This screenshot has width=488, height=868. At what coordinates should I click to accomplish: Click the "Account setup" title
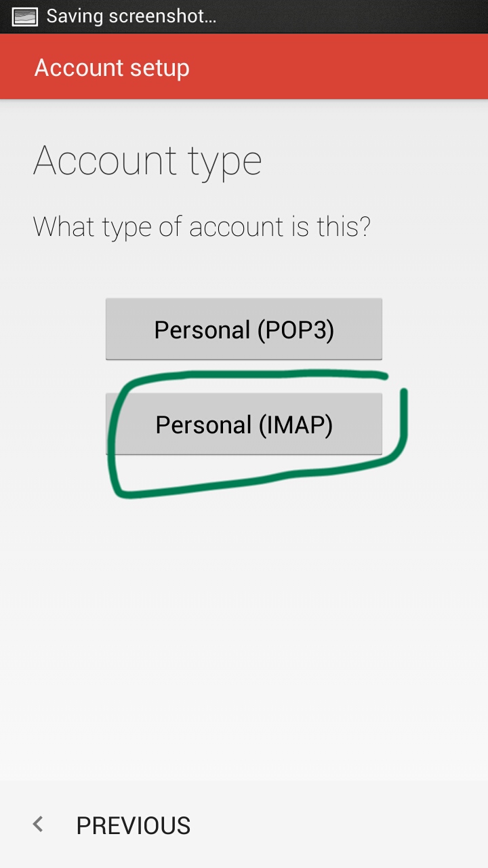coord(112,68)
